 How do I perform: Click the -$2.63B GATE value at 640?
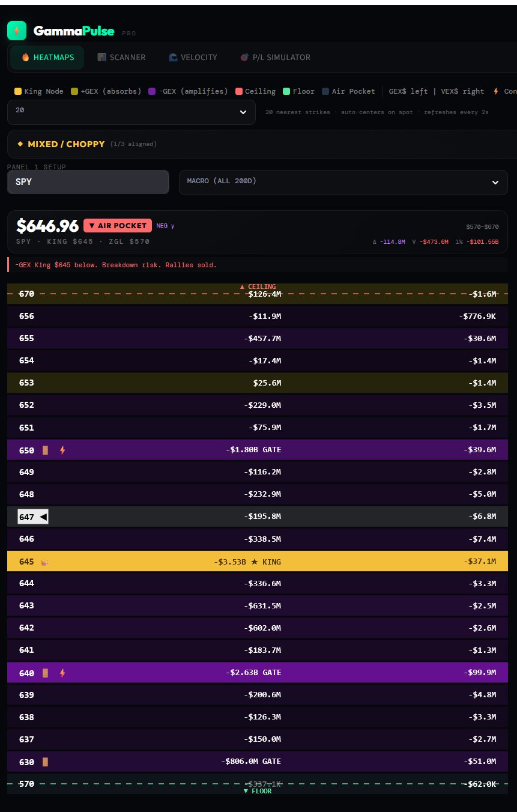click(253, 673)
